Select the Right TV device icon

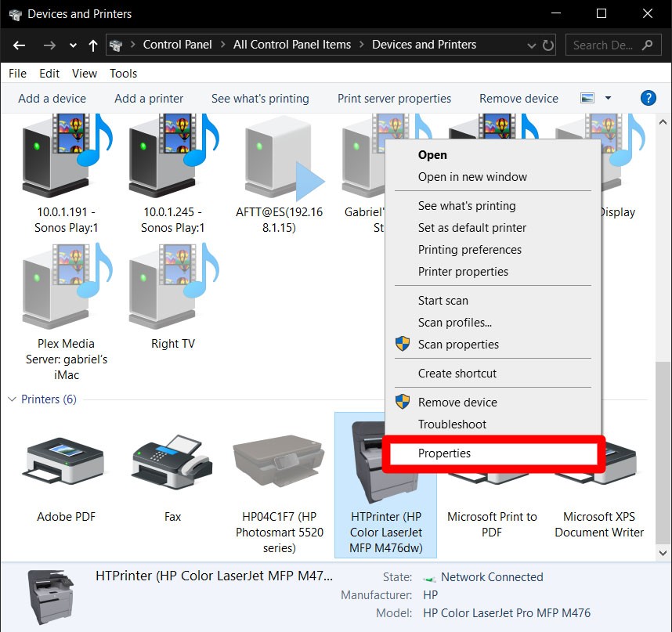[172, 286]
